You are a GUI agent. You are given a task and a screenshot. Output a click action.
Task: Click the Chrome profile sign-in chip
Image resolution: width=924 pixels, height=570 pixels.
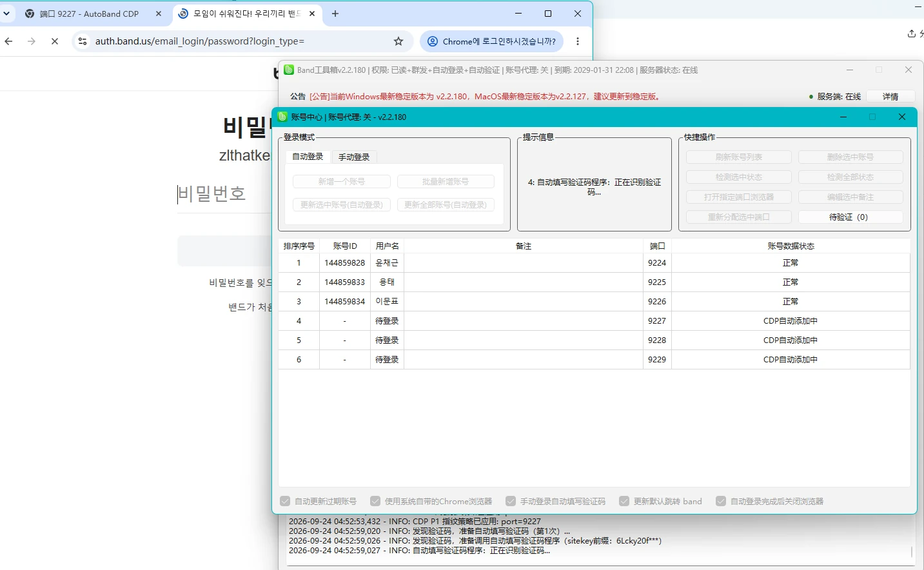[x=491, y=41]
